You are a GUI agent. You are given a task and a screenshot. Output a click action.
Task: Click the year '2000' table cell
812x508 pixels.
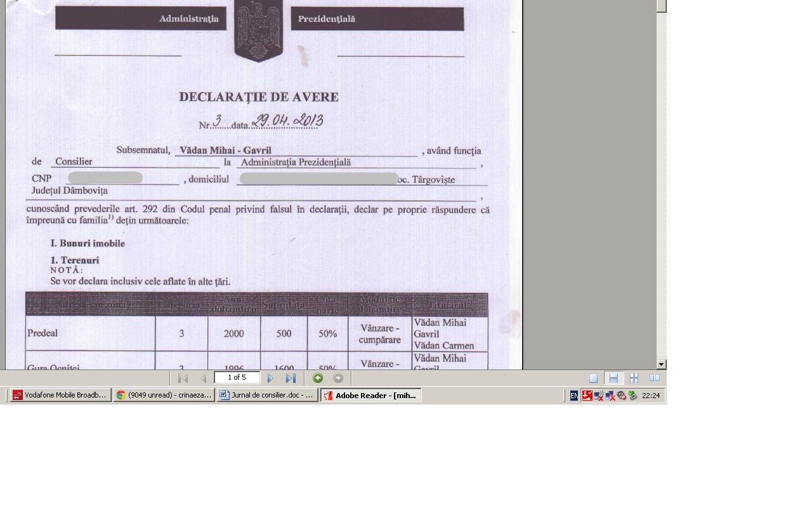click(233, 333)
